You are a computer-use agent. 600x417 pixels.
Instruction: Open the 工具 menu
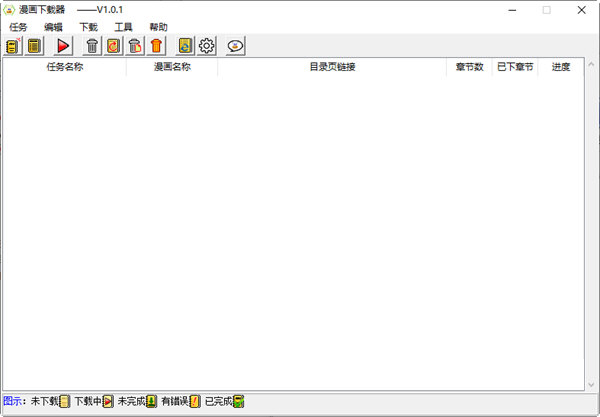123,27
